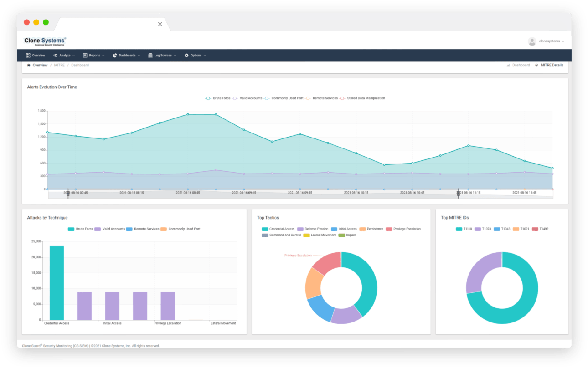Open the Options menu

195,56
